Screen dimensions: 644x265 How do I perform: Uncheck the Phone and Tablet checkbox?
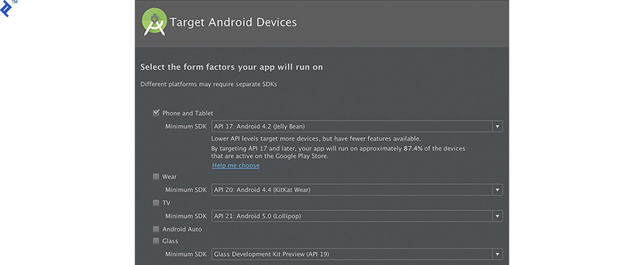(156, 113)
